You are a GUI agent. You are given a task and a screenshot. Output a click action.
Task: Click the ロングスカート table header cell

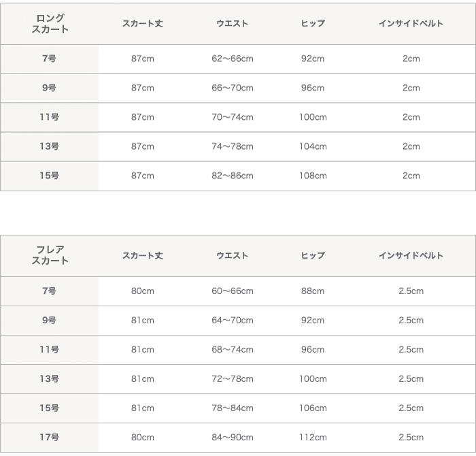tap(50, 24)
